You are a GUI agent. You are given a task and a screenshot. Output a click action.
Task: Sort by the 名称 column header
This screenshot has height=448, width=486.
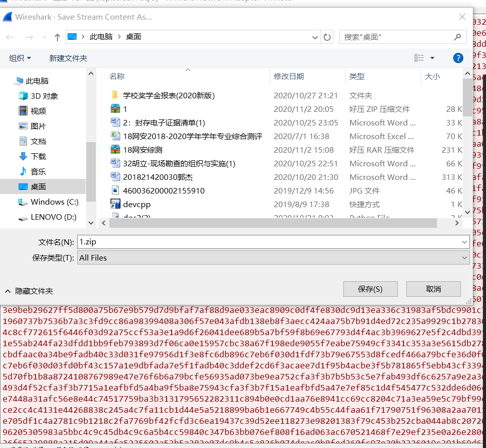click(116, 77)
